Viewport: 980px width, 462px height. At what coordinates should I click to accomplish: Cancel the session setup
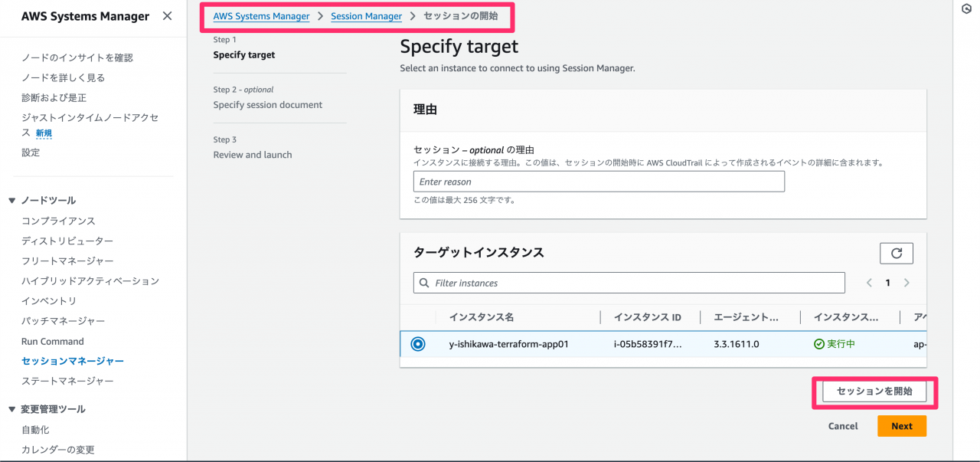coord(843,426)
